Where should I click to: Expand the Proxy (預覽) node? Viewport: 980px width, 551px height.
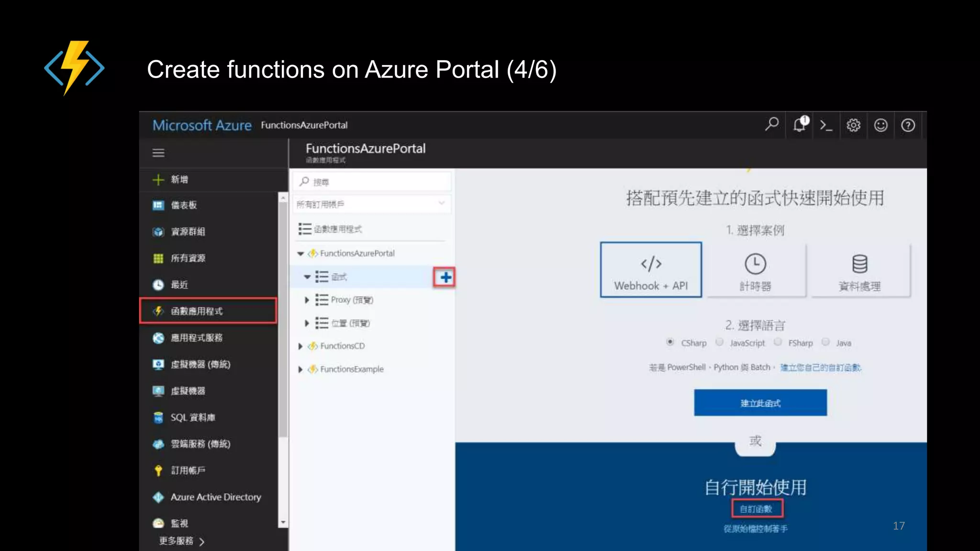(307, 300)
